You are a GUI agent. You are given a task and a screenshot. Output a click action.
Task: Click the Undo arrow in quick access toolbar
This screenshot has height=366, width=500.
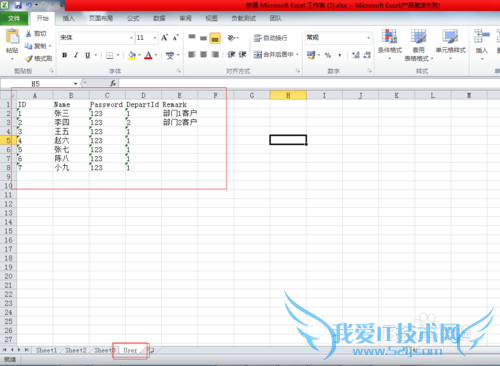pos(29,5)
